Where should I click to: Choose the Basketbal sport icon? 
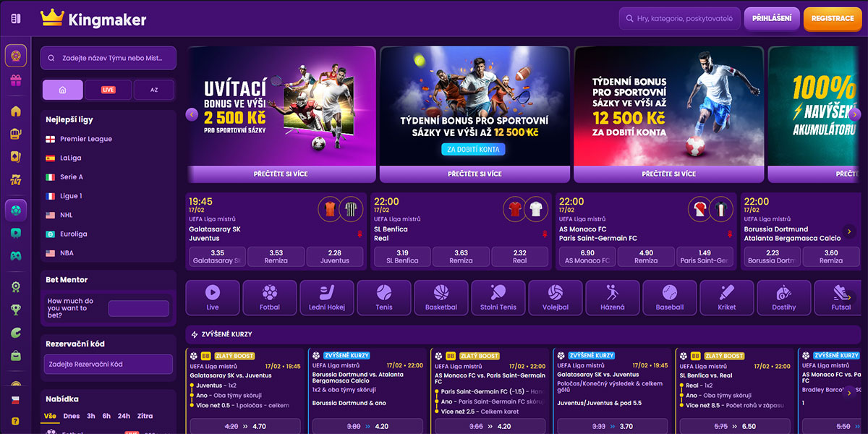(441, 297)
